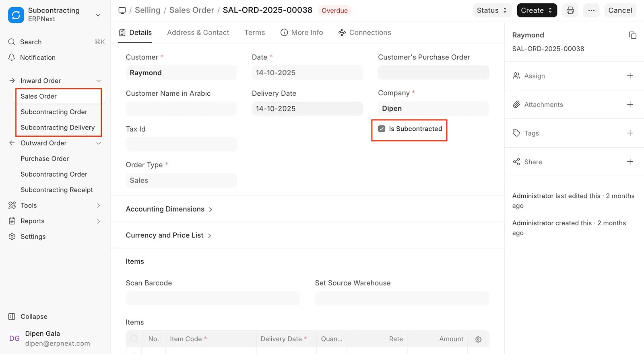Open Subcontracting Order under Outward Order
The width and height of the screenshot is (644, 354).
pyautogui.click(x=54, y=174)
